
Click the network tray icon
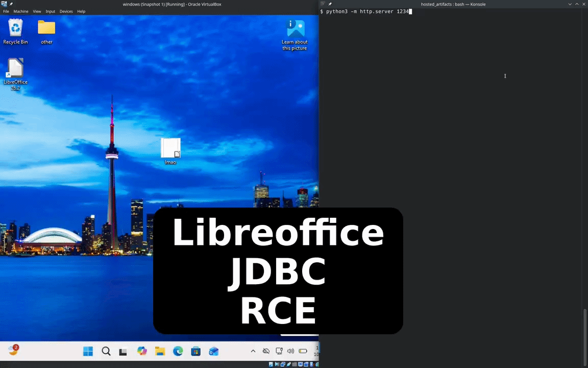(x=279, y=351)
